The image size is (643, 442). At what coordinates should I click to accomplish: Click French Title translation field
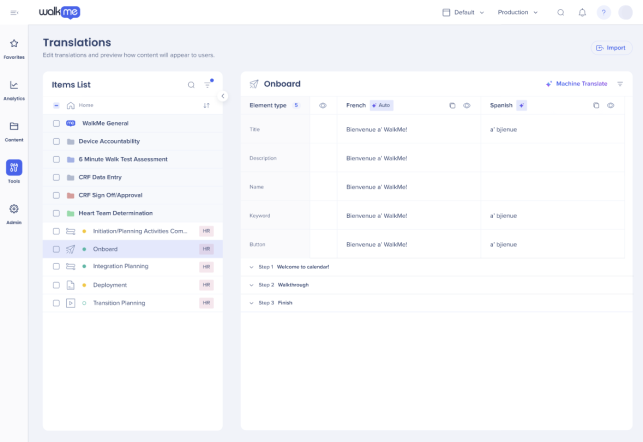pos(408,130)
